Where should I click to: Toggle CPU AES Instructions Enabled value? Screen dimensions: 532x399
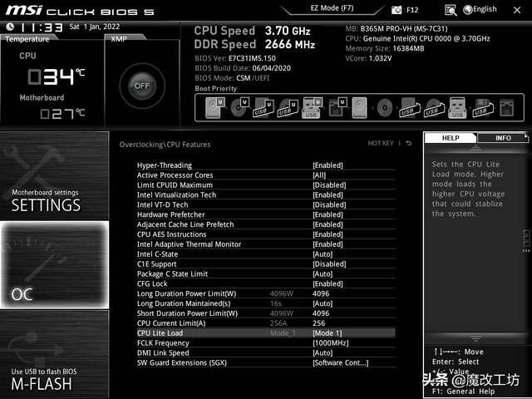(328, 234)
